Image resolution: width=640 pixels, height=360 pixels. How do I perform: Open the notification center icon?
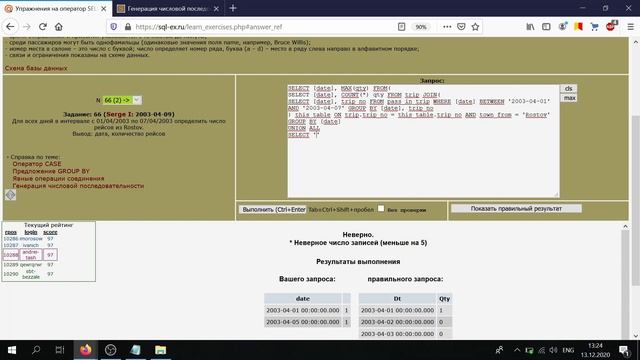(624, 350)
